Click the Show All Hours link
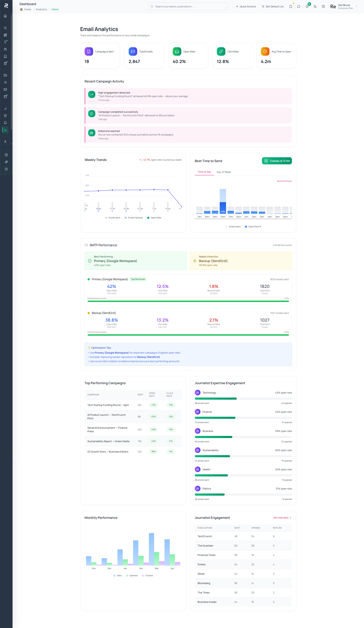The width and height of the screenshot is (364, 628). [284, 181]
